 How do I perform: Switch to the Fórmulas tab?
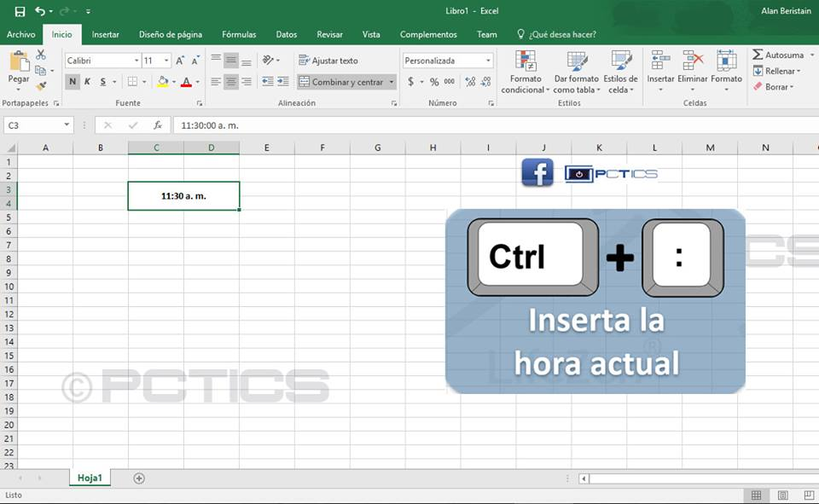[x=239, y=34]
